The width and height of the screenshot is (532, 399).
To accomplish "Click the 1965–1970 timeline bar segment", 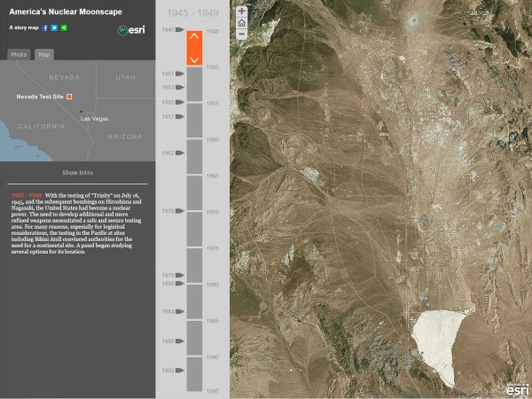I will point(194,194).
